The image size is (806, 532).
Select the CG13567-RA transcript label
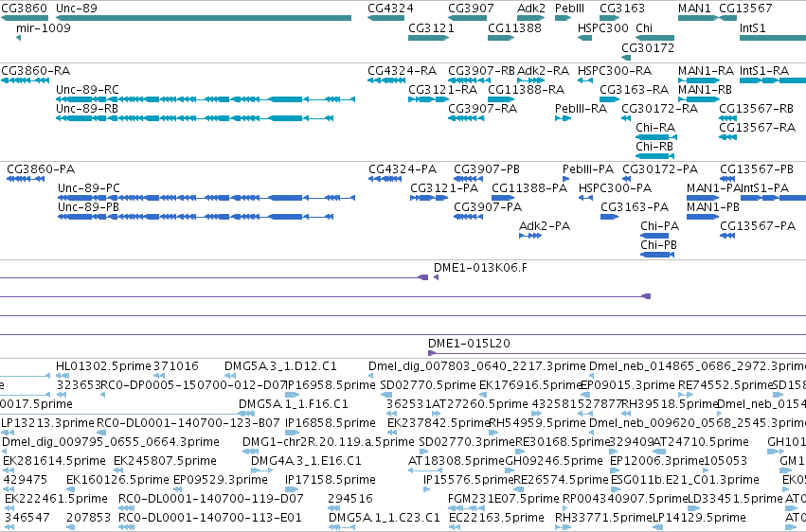pos(757,128)
